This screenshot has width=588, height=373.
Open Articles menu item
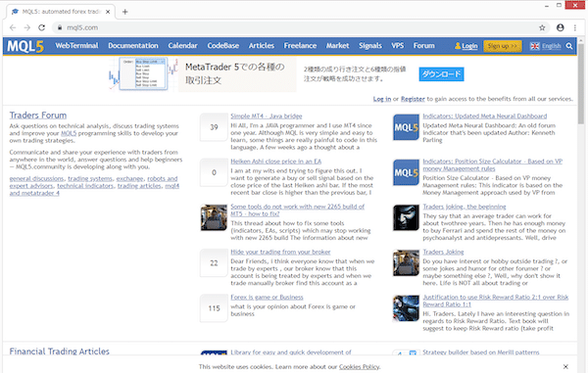(262, 46)
